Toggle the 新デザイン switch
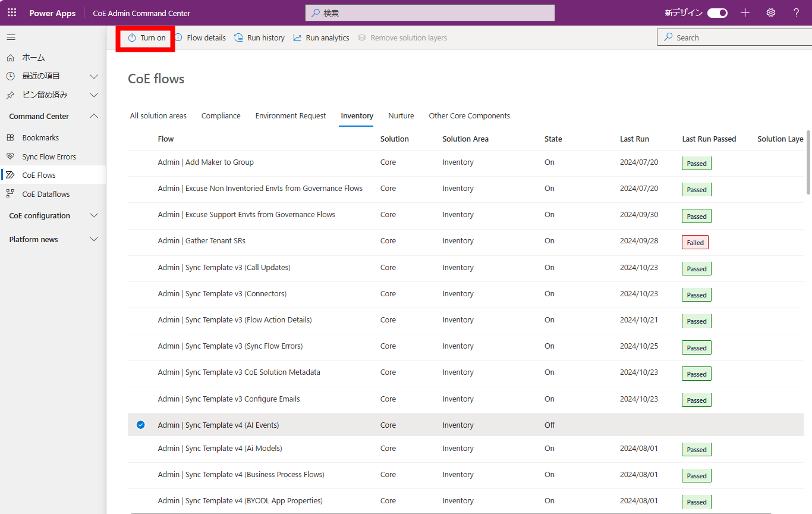812x514 pixels. [x=717, y=12]
